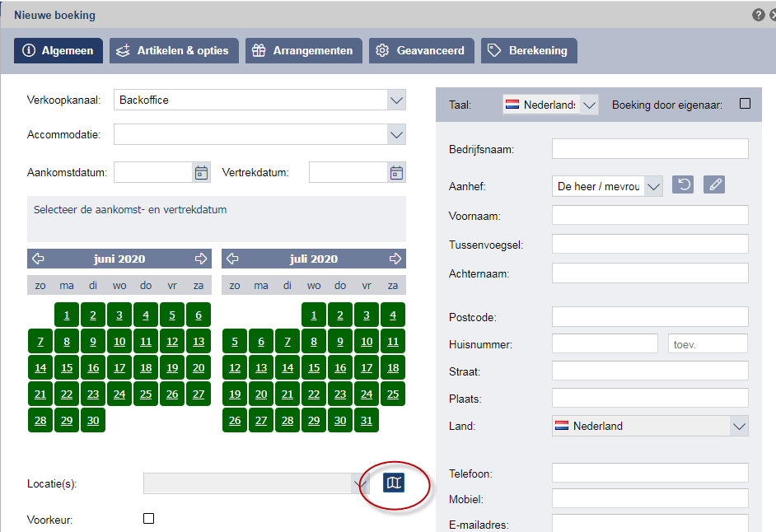Focus the Mobiel input field
This screenshot has width=776, height=532.
point(650,498)
